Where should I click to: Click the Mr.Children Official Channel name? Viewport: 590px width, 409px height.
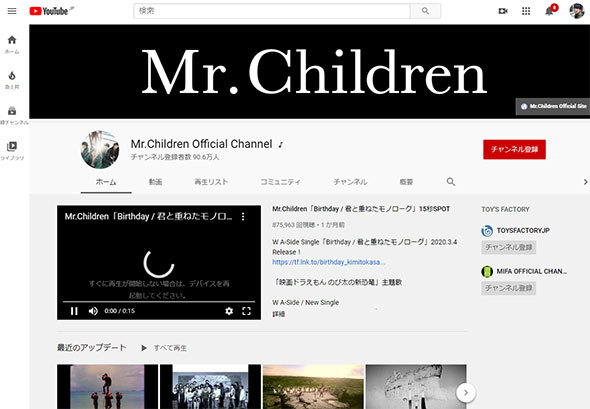201,144
